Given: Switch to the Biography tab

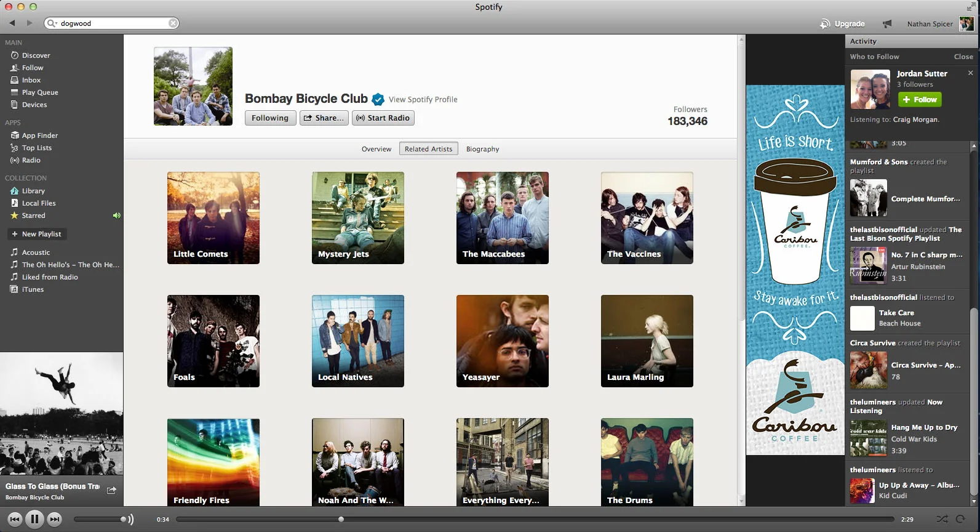Looking at the screenshot, I should click(x=482, y=149).
